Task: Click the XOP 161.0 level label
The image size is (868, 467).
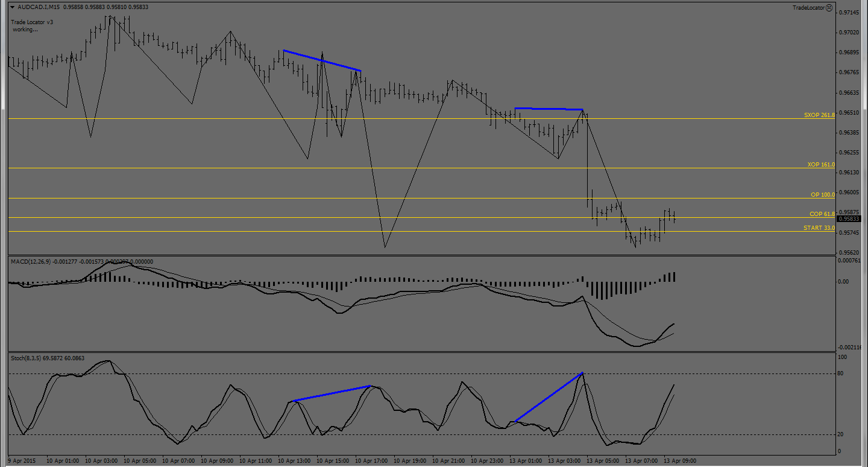Action: coord(821,164)
